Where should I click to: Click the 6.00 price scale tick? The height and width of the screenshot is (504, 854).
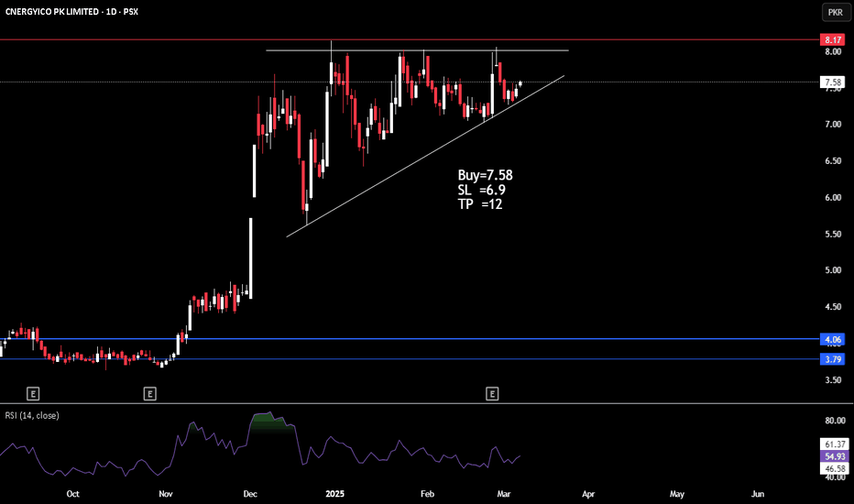pos(833,197)
